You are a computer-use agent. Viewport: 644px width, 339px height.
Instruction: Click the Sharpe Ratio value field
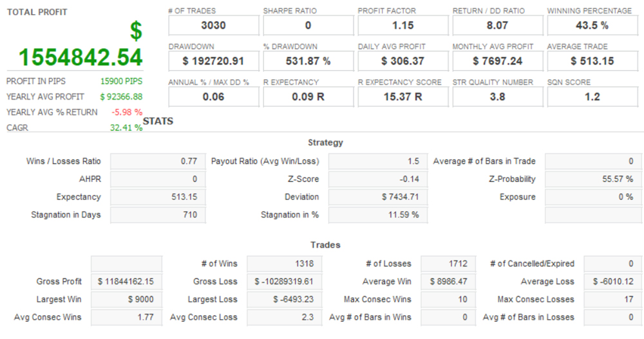tap(308, 26)
